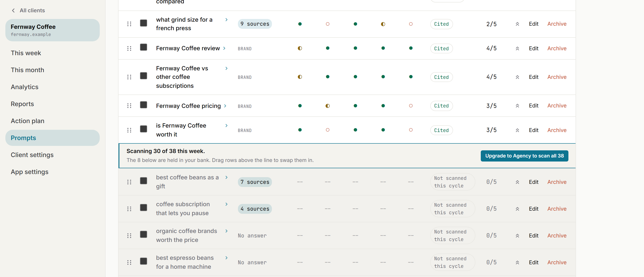This screenshot has width=644, height=277.
Task: Select checkbox for Fernway Coffee review
Action: tap(144, 47)
